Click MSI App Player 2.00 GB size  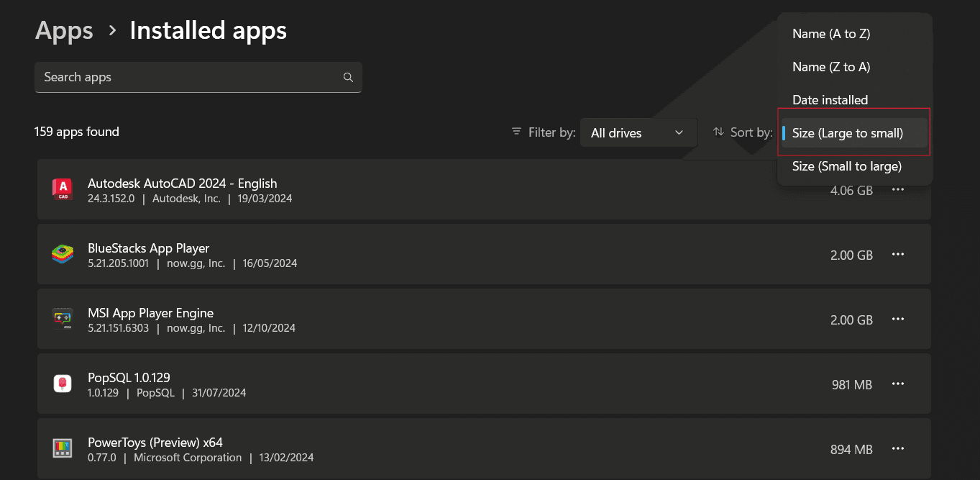pos(851,320)
